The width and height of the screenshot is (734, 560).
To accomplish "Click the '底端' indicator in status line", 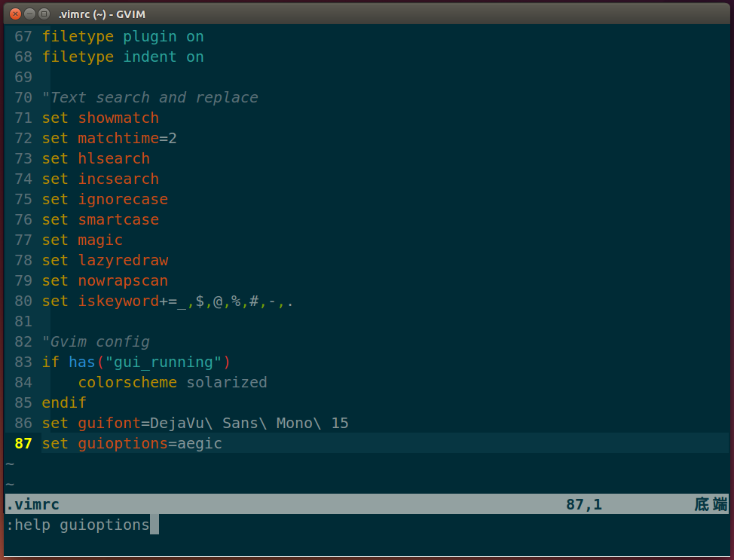I will pos(711,504).
